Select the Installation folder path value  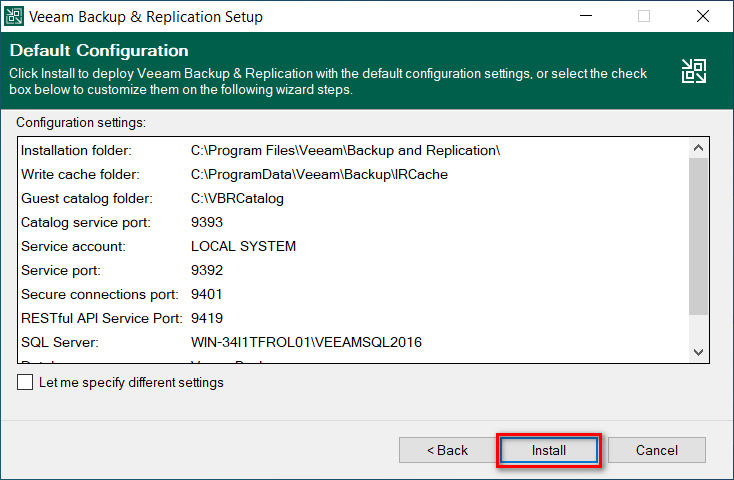coord(345,150)
